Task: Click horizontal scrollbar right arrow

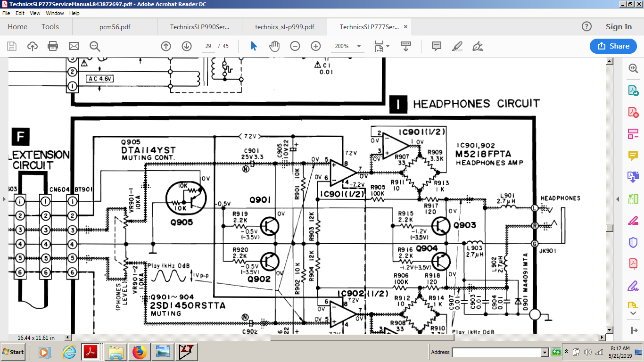Action: [x=602, y=337]
